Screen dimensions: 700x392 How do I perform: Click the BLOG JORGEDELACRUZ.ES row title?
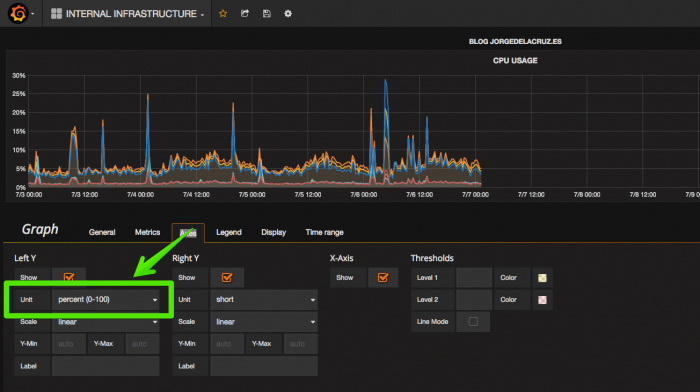click(x=515, y=42)
